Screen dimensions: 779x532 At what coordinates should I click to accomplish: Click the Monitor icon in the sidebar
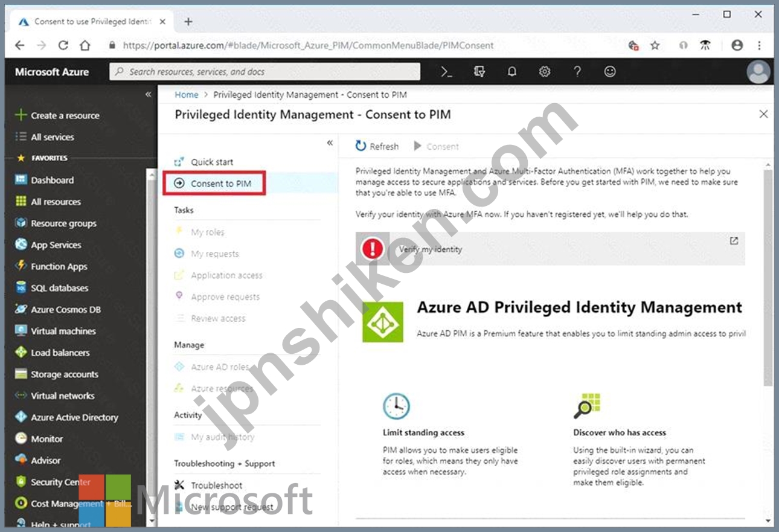pos(21,439)
